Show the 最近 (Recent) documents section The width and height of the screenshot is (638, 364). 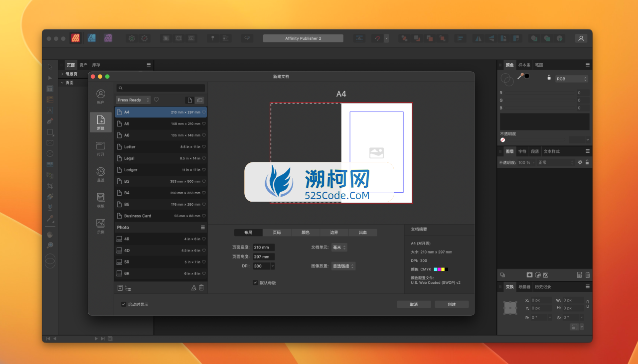[x=101, y=174]
